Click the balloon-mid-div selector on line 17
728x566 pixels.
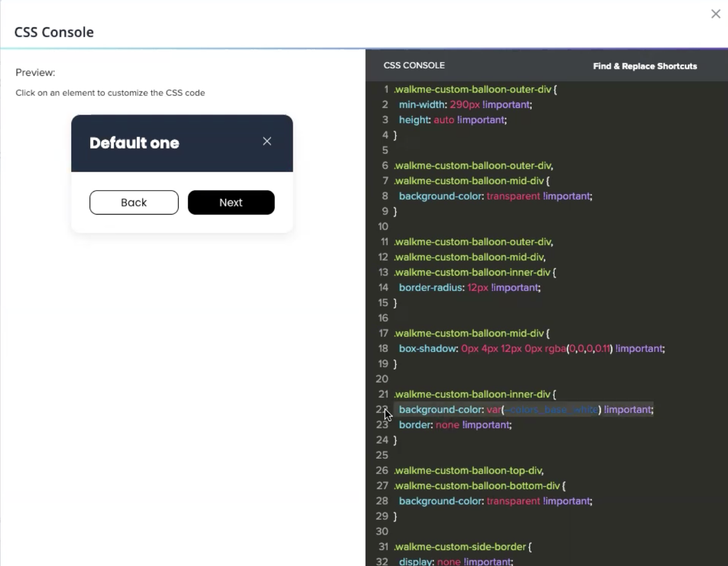(468, 333)
